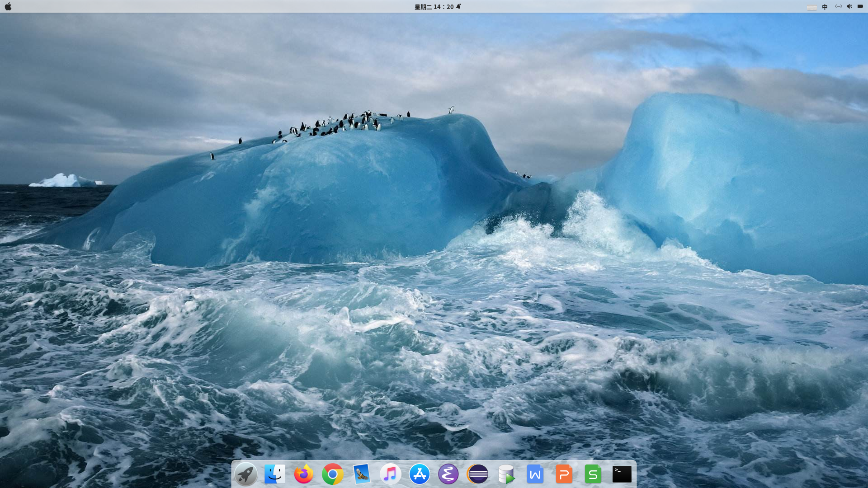Image resolution: width=868 pixels, height=488 pixels.
Task: Open the bird stamp Mail icon
Action: pyautogui.click(x=362, y=474)
